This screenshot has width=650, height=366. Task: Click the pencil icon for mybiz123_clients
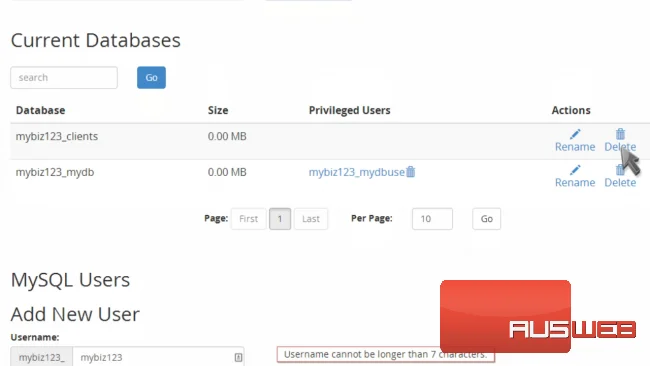pos(575,134)
